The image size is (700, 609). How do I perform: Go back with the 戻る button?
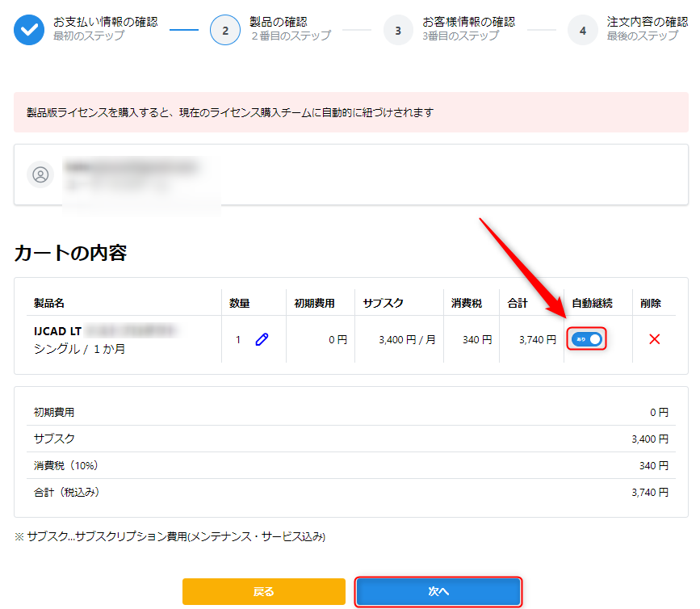263,591
